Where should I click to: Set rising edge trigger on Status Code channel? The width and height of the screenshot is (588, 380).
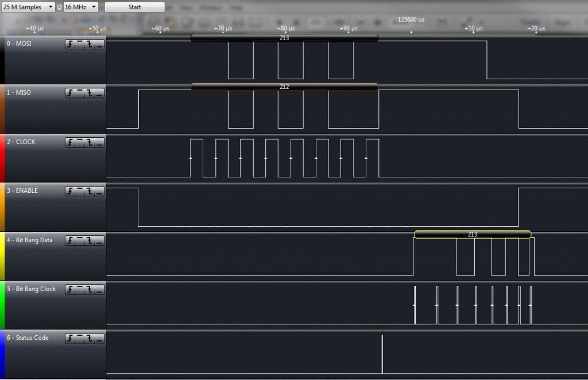pyautogui.click(x=71, y=338)
